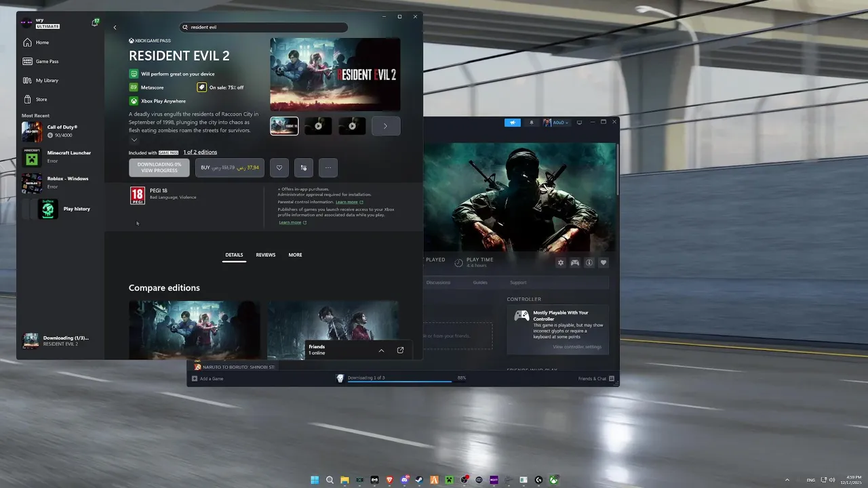
Task: Expand the Friends panel chevron
Action: (381, 350)
